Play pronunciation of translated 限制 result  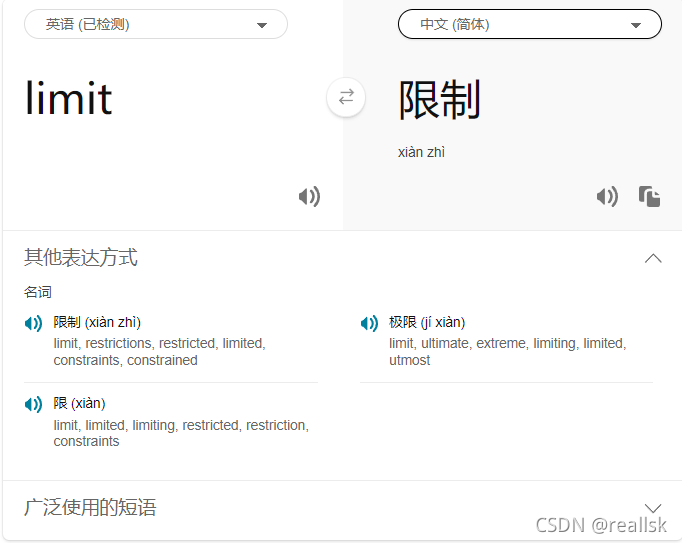[607, 197]
